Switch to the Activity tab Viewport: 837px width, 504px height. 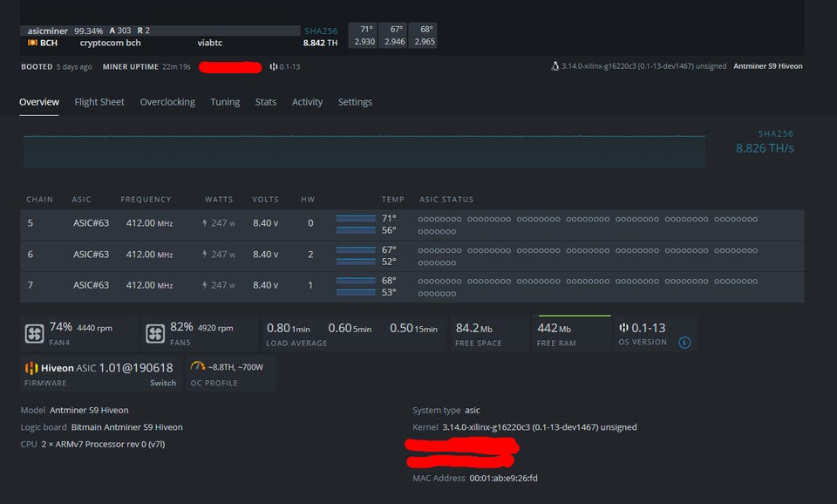click(x=307, y=102)
